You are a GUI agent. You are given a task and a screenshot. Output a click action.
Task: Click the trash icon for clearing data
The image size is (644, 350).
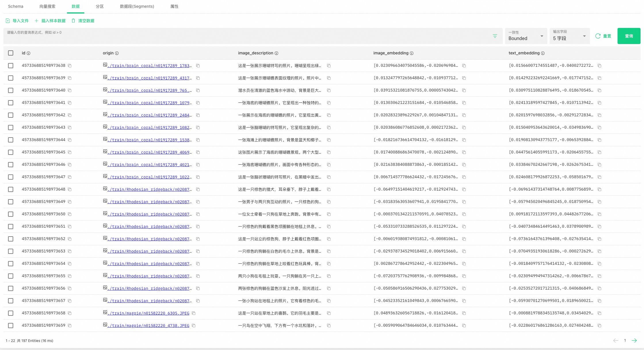click(x=73, y=21)
